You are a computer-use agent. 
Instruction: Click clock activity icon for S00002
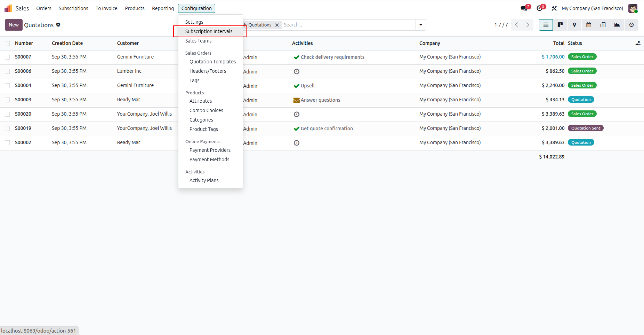coord(297,143)
